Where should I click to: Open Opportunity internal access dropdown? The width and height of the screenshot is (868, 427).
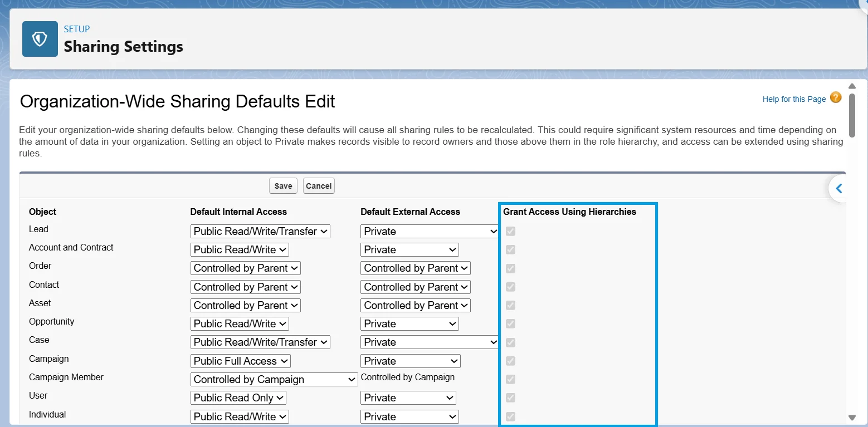240,323
